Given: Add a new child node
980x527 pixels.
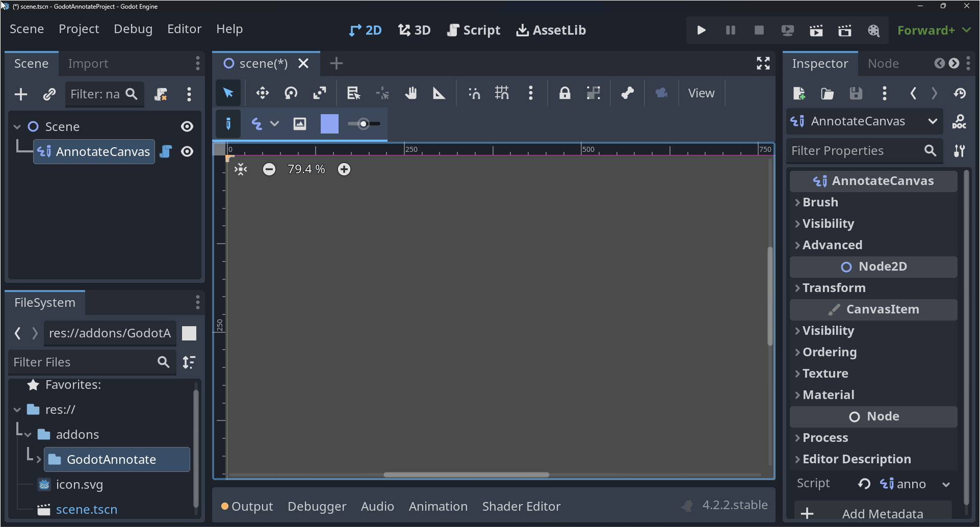Looking at the screenshot, I should coord(21,94).
